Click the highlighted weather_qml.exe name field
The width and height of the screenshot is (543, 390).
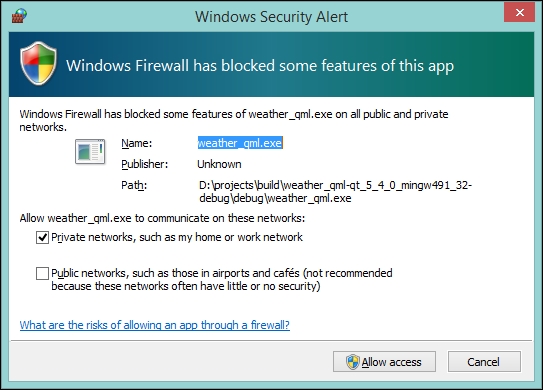point(240,143)
